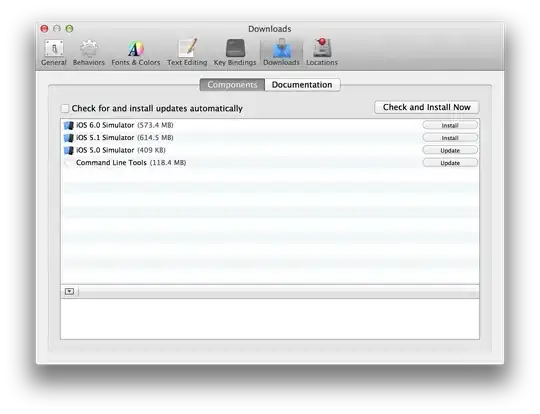Zoom the Downloads window with green button
Viewport: 540px width, 414px height.
tap(69, 29)
